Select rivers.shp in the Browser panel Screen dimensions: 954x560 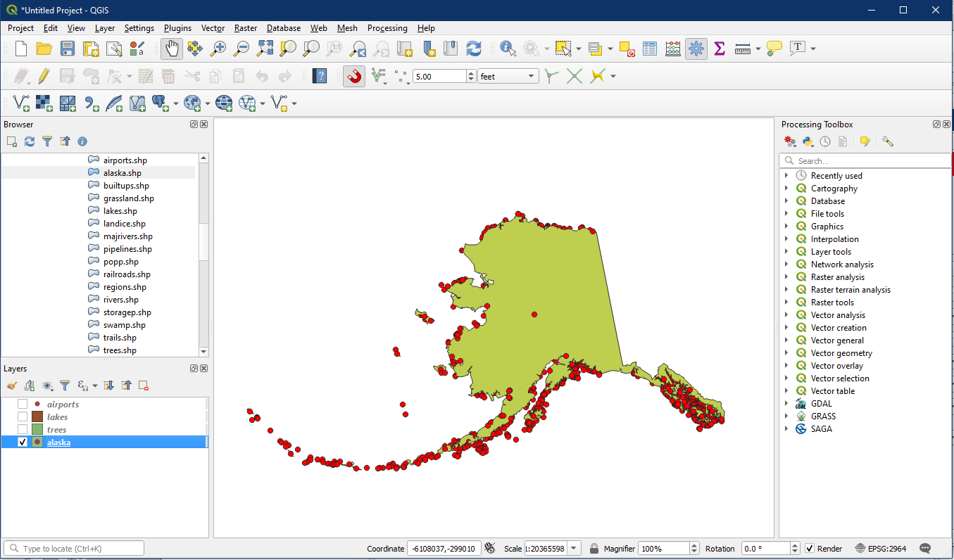(120, 300)
